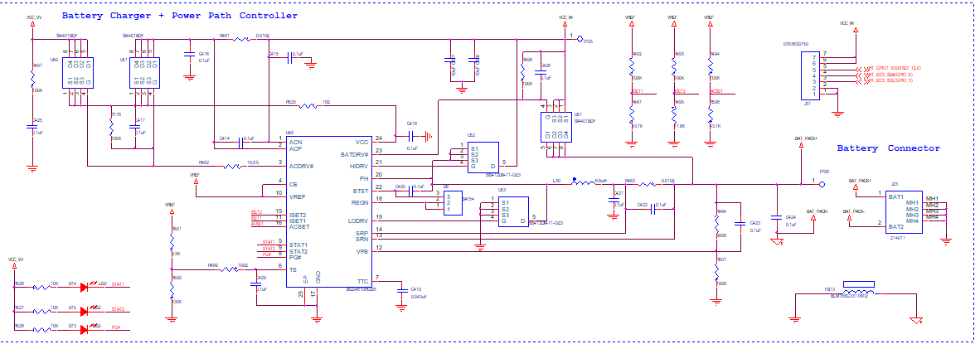The image size is (980, 344).
Task: Click the BAT2 pin label on J23
Action: (896, 226)
